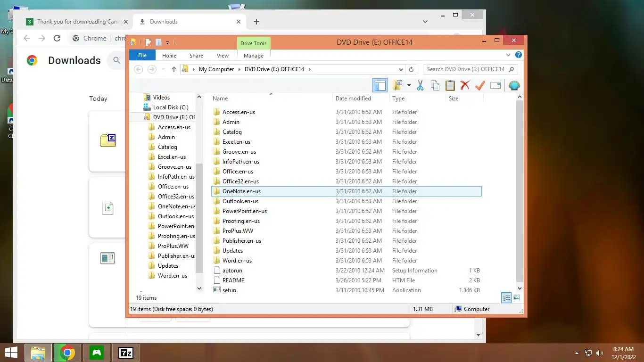Switch to the Manage ribbon tab
644x362 pixels.
[254, 56]
